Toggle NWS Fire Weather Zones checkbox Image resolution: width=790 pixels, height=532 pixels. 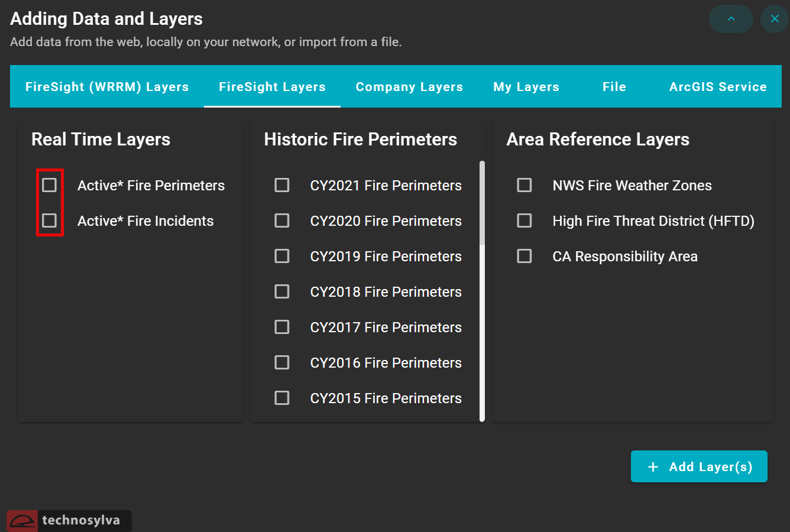[x=524, y=185]
